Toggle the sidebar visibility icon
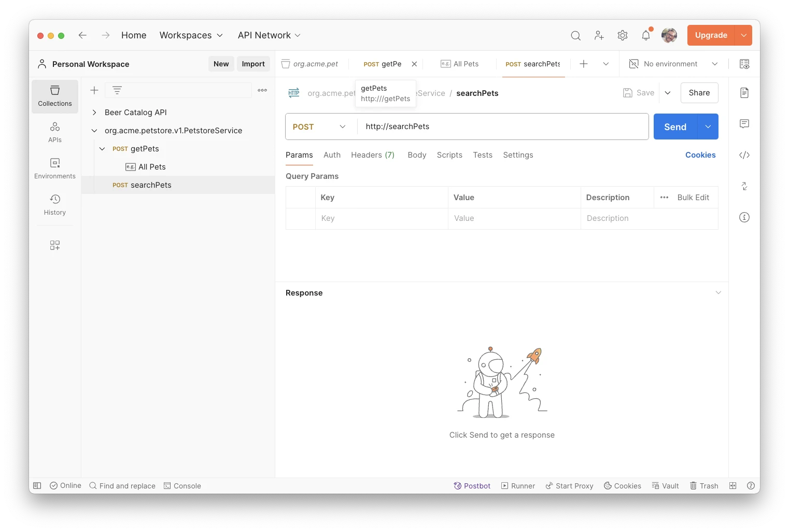This screenshot has height=532, width=789. (x=37, y=486)
